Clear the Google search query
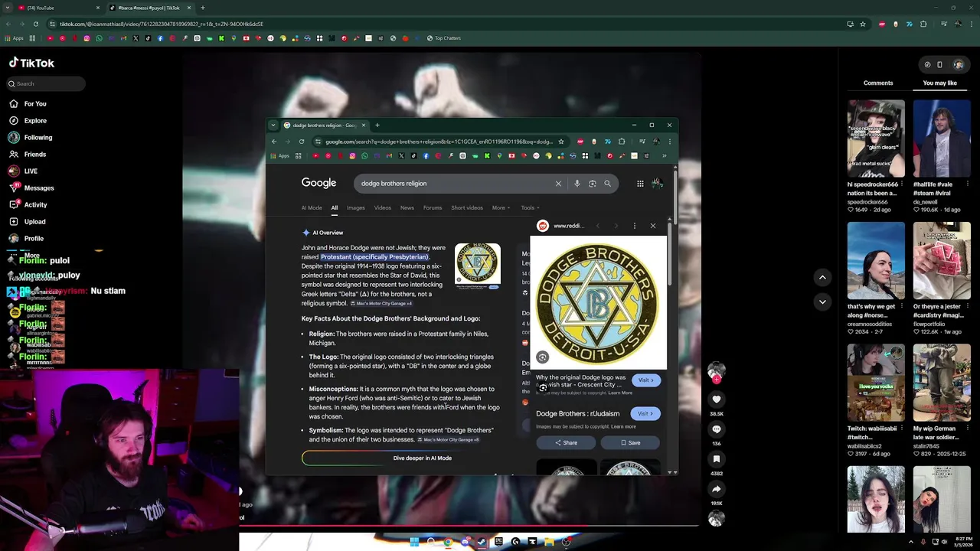980x551 pixels. point(558,184)
